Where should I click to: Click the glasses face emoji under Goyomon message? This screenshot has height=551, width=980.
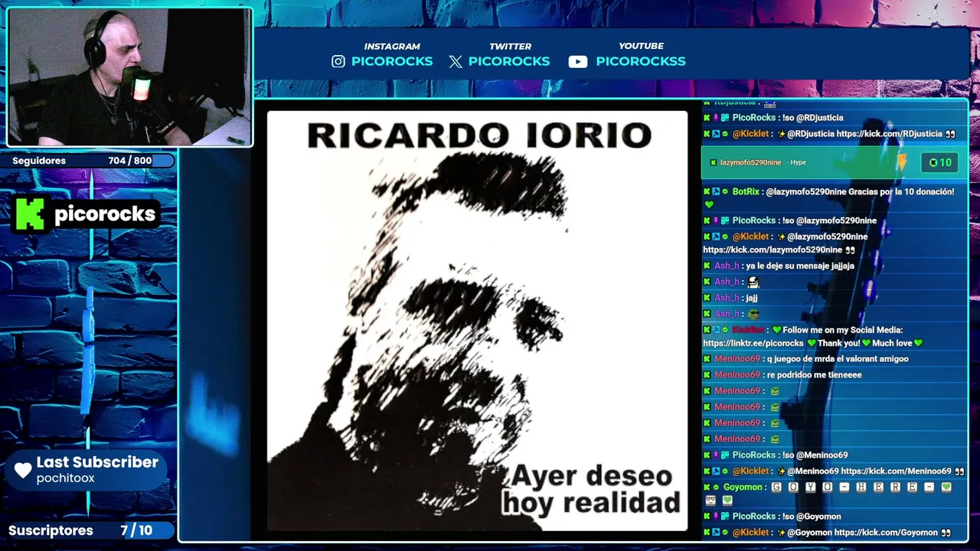[710, 500]
